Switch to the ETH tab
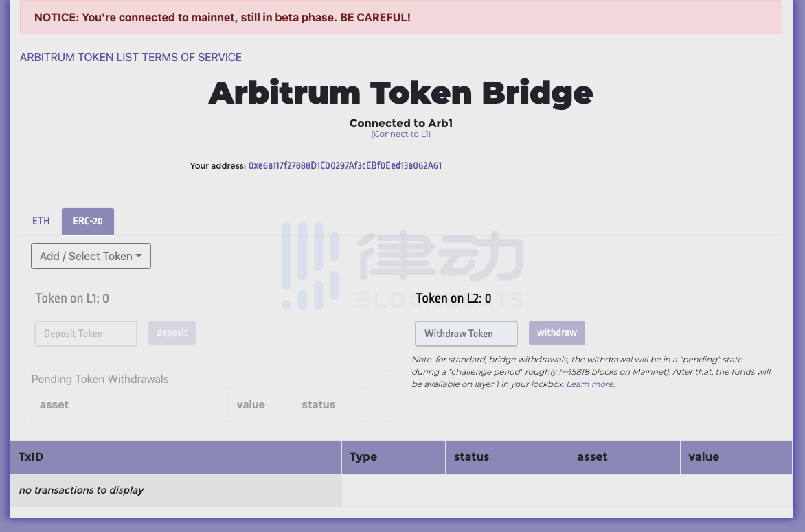 tap(41, 221)
